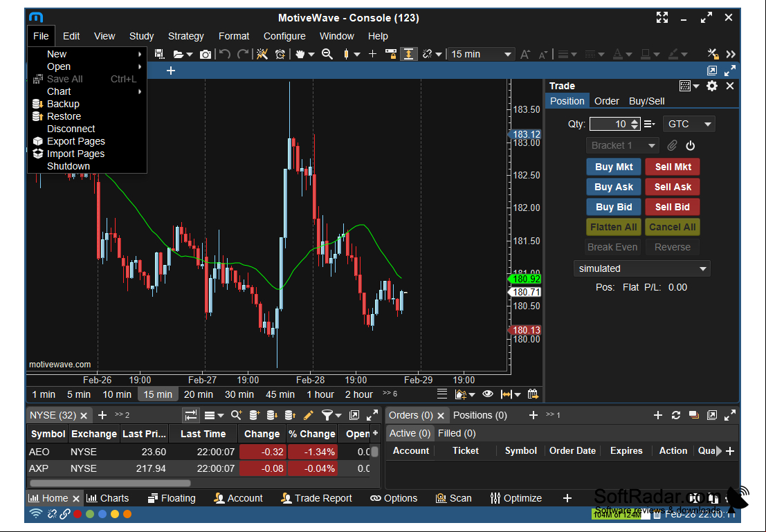This screenshot has height=532, width=766.
Task: Click the calendar icon below the chart
Action: point(533,394)
